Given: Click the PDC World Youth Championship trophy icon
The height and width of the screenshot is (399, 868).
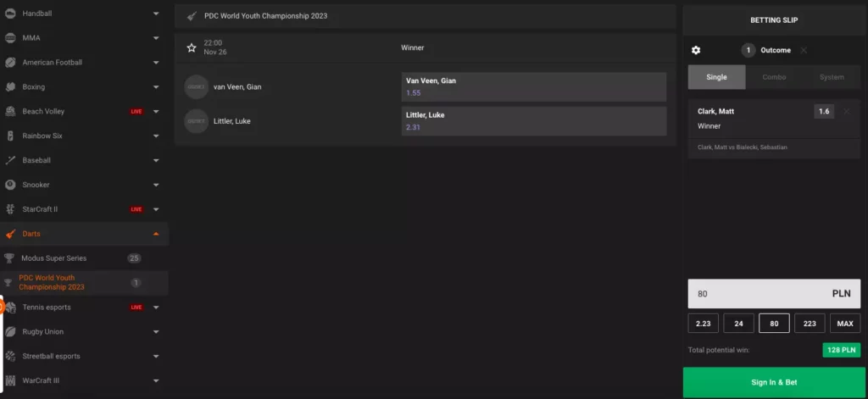Looking at the screenshot, I should (x=8, y=282).
